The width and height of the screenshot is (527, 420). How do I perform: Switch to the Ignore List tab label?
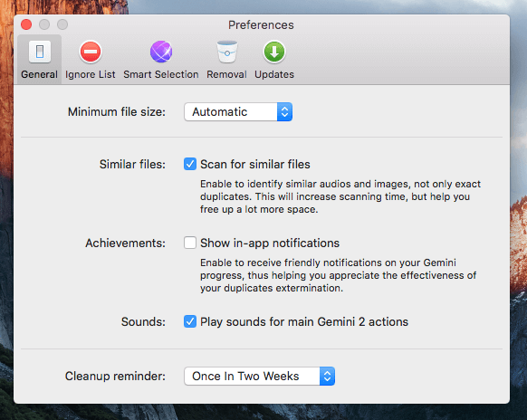pos(90,74)
